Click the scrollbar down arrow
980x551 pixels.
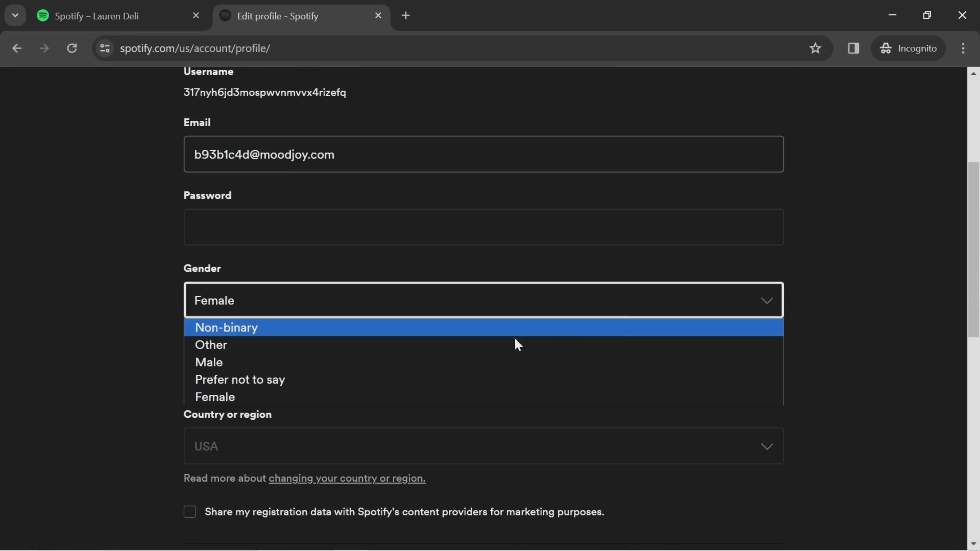pos(973,544)
